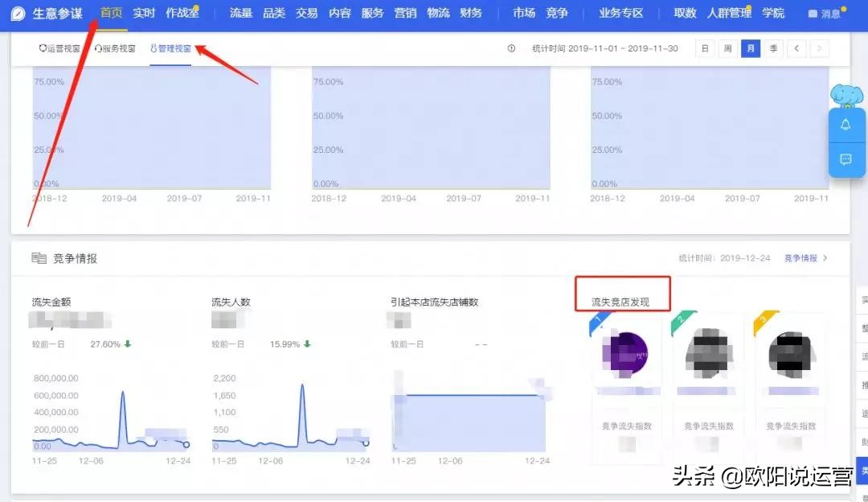Screen dimensions: 868x502
Task: Click the 引起本店流失店铺数 label
Action: (x=435, y=302)
